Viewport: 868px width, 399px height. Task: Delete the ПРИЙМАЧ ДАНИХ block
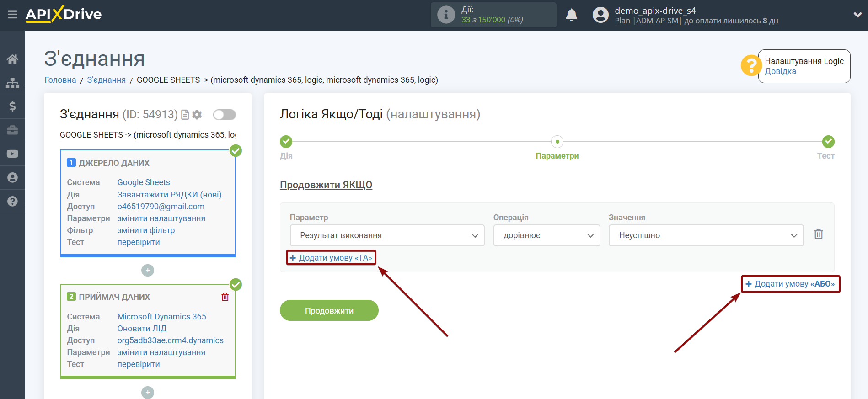tap(225, 297)
